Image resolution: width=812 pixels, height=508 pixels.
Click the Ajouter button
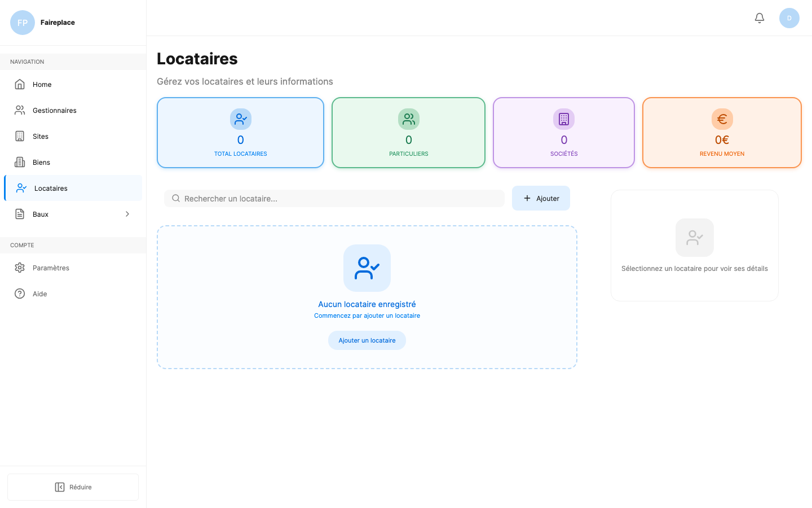point(541,198)
